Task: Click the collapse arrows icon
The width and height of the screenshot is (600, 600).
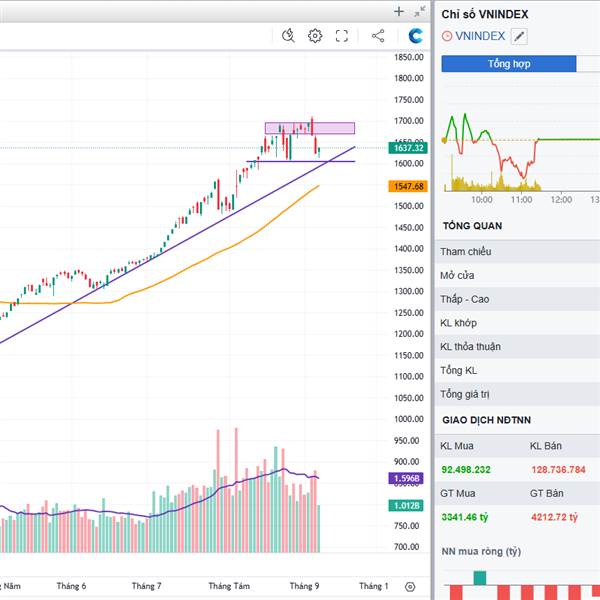Action: 420,11
